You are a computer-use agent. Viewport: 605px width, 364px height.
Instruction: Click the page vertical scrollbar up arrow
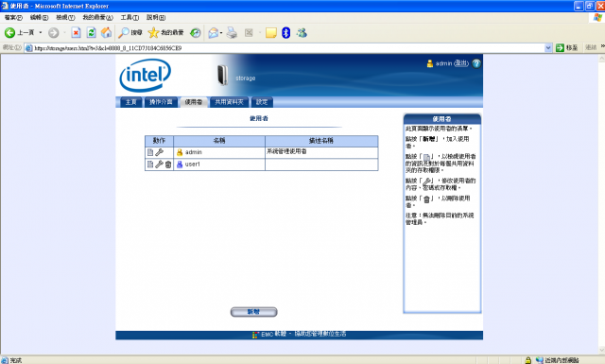(x=602, y=59)
